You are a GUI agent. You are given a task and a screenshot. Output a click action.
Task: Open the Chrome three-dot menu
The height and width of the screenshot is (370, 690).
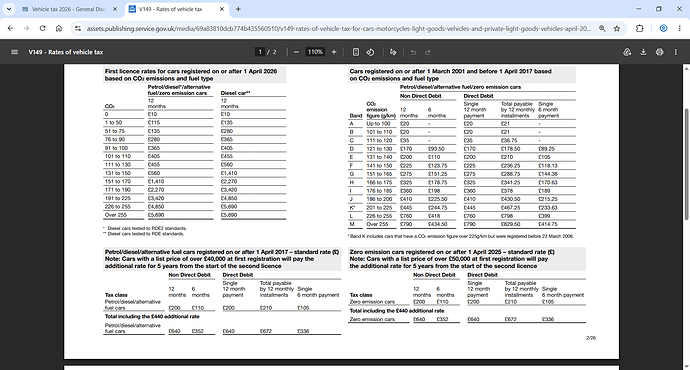point(679,28)
